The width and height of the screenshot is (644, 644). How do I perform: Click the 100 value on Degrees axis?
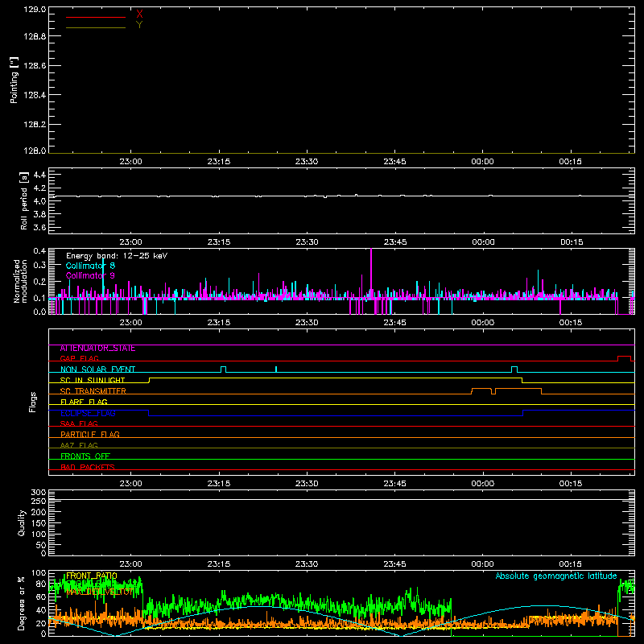[x=38, y=573]
